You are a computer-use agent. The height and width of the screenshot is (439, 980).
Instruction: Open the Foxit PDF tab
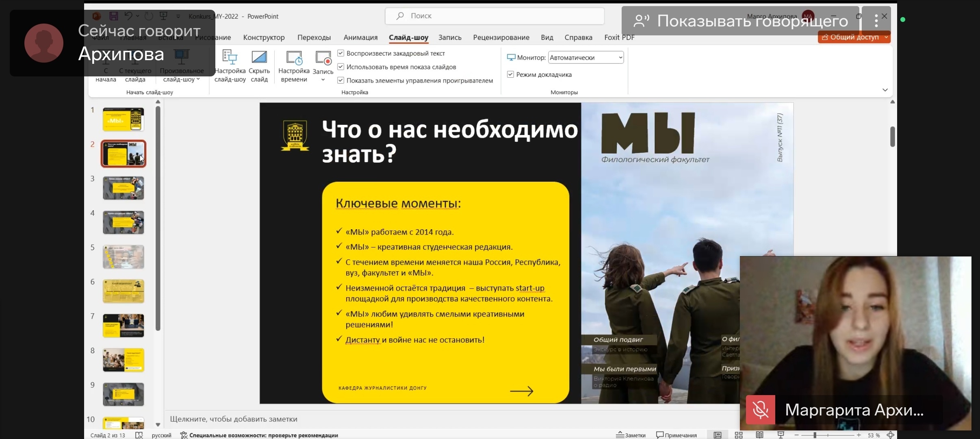[x=619, y=37]
